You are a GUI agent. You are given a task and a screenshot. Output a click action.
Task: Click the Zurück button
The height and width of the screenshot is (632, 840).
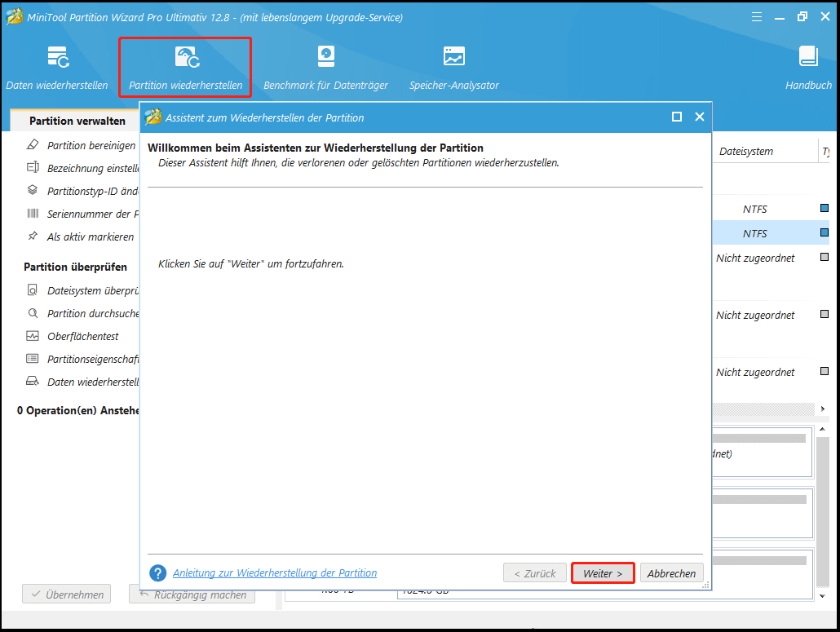pyautogui.click(x=535, y=573)
